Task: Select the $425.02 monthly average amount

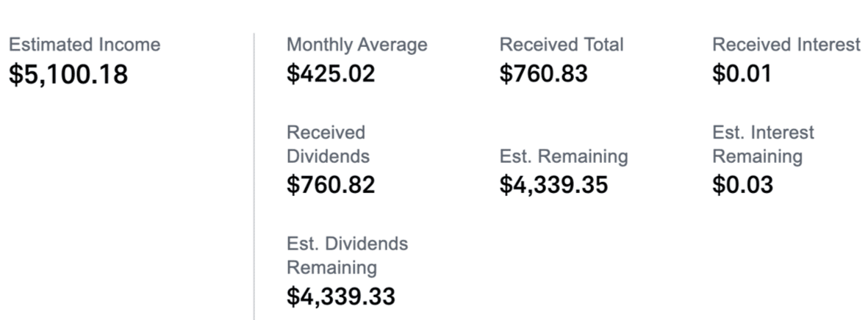Action: point(330,74)
